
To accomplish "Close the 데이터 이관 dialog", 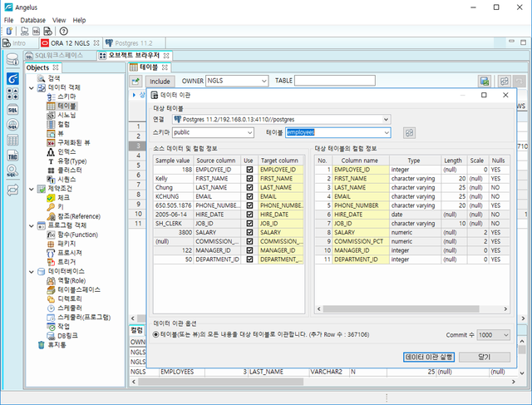I will pos(505,95).
